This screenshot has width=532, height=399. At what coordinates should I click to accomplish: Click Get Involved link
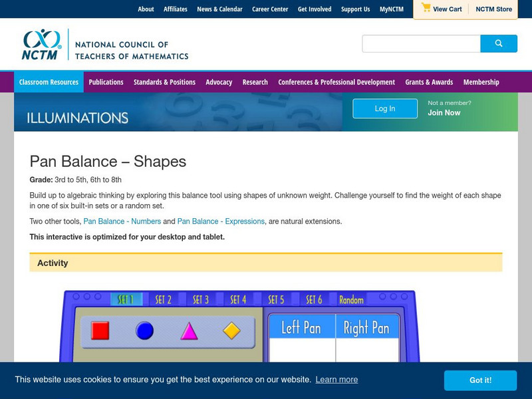315,9
